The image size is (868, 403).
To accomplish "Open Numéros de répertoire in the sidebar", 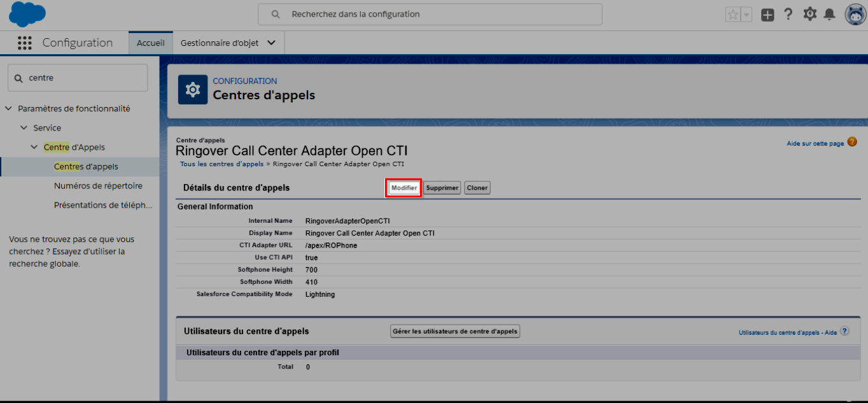I will 98,186.
